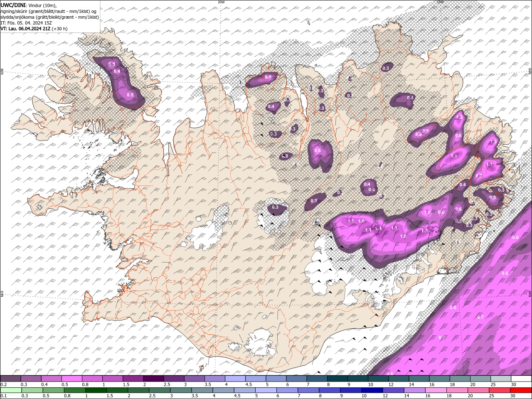This screenshot has height=399, width=532.
Task: Select the light green 0.3 swatch in lower legend row
Action: (32, 390)
